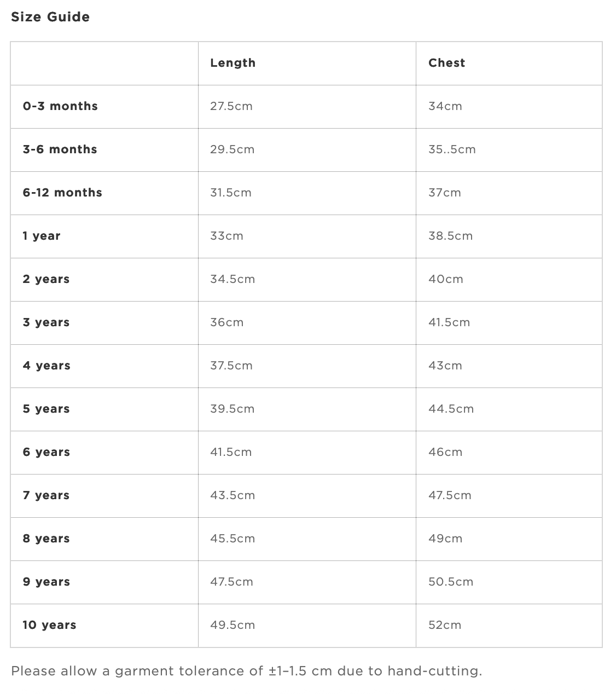This screenshot has height=694, width=616.
Task: Click the garment tolerance note text
Action: pyautogui.click(x=247, y=671)
